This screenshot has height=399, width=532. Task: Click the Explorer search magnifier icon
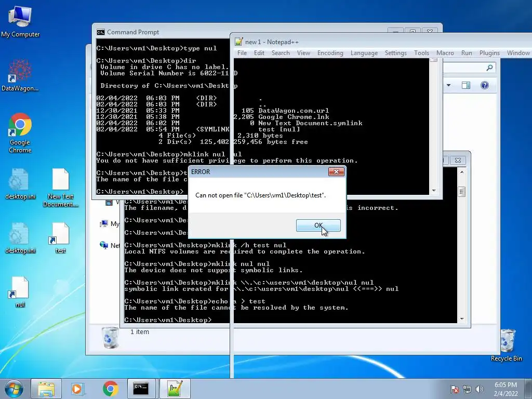(x=489, y=68)
